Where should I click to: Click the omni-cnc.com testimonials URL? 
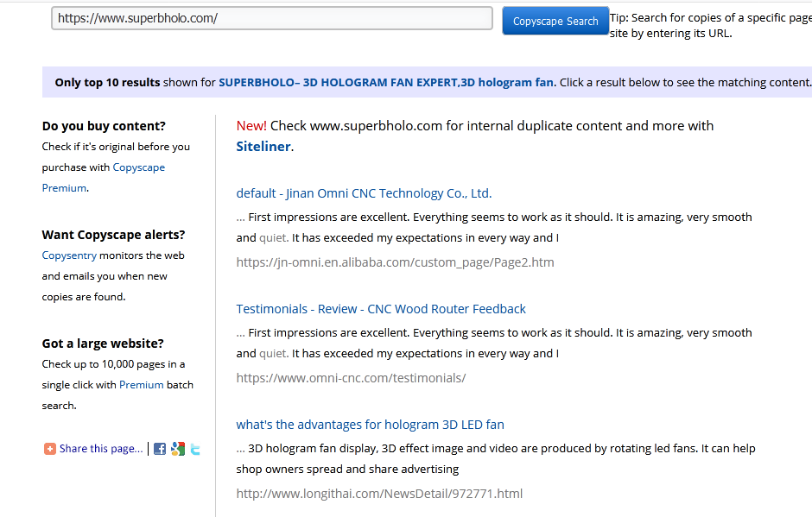click(351, 378)
